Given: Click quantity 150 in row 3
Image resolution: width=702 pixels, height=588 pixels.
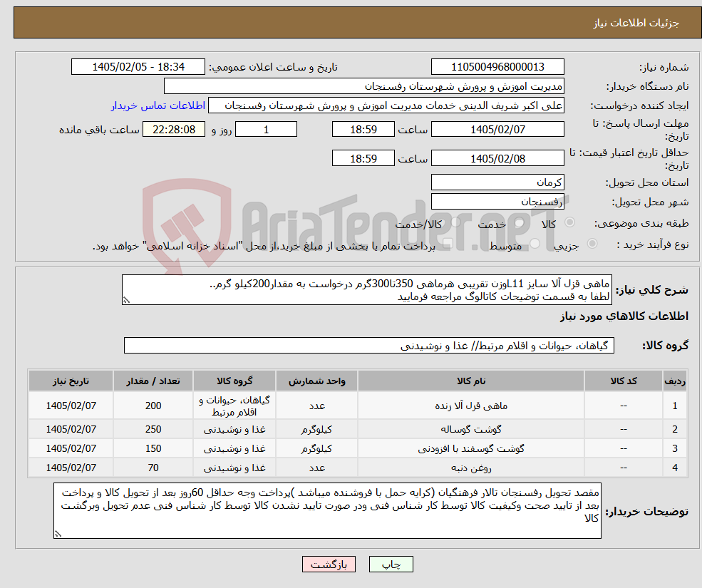Looking at the screenshot, I should 153,448.
